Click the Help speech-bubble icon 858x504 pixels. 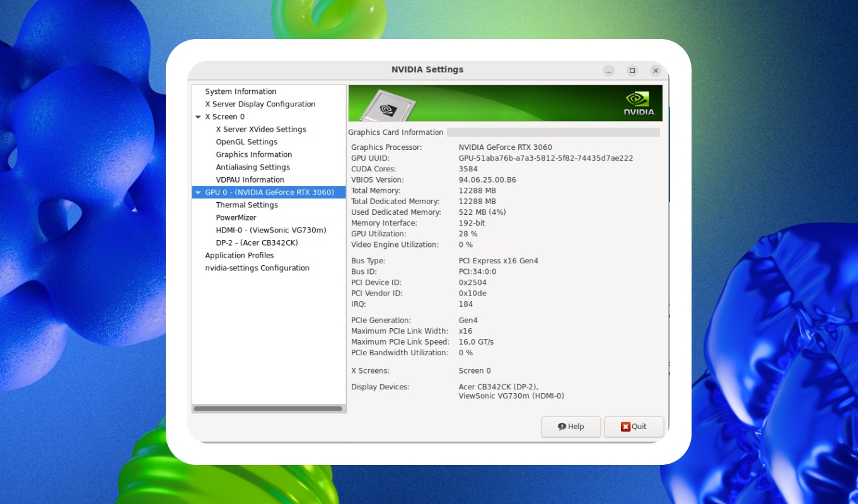click(x=562, y=427)
